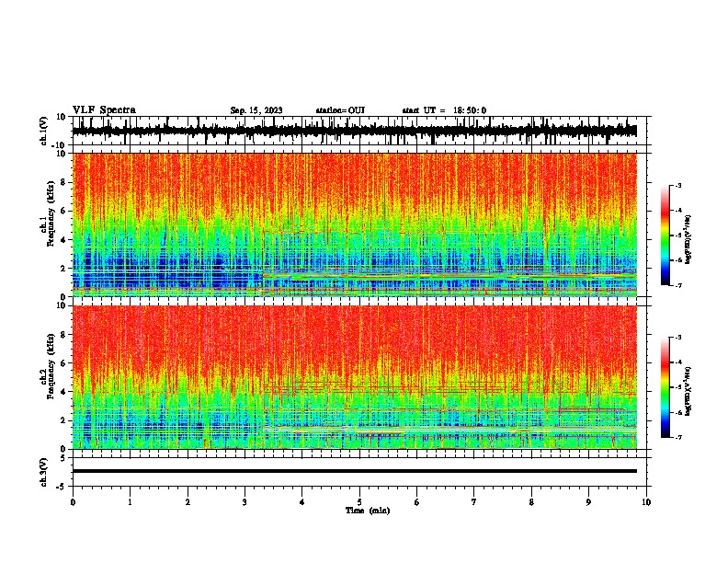Click the time axis tick label '1'

pos(130,502)
